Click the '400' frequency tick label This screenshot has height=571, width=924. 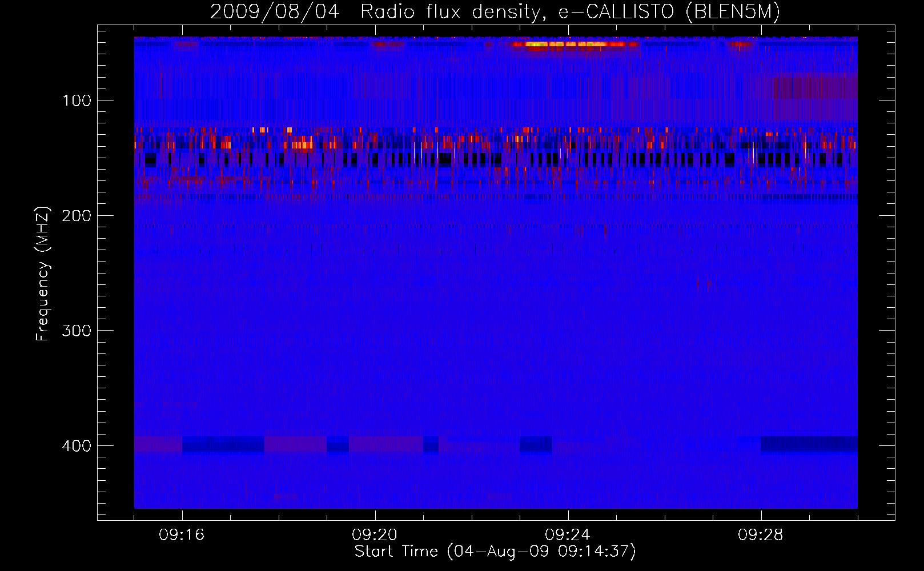(x=77, y=446)
